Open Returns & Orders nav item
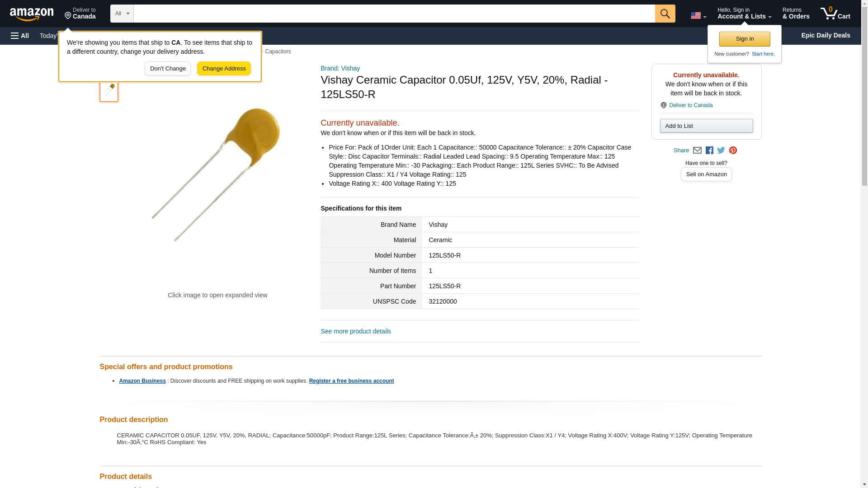 (x=796, y=14)
